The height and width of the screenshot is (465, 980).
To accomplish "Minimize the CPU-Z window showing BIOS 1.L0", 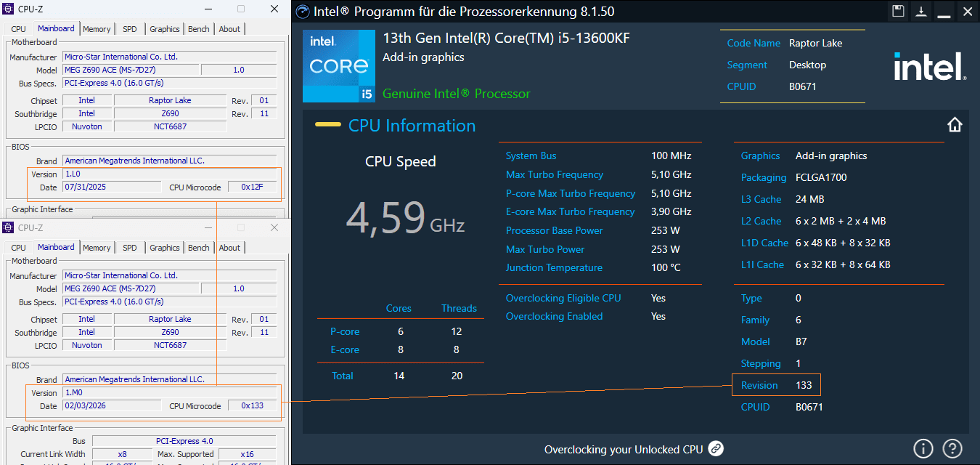I will pos(208,9).
